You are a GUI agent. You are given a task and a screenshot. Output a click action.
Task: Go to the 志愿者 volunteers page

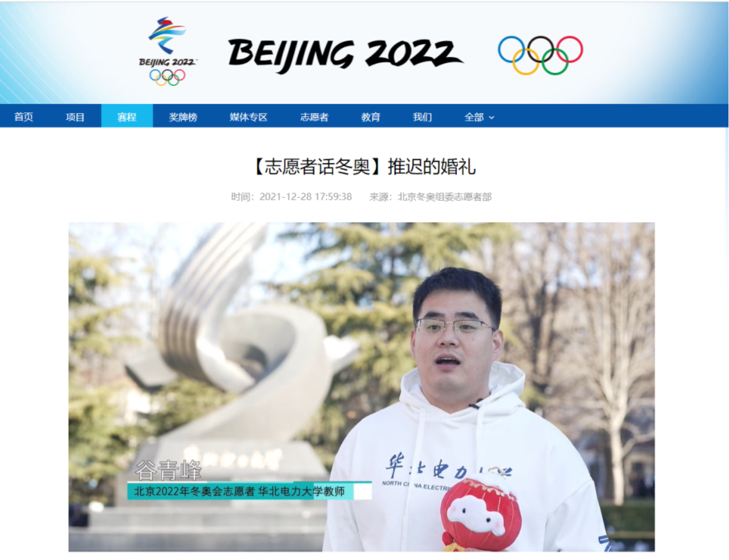pyautogui.click(x=315, y=117)
